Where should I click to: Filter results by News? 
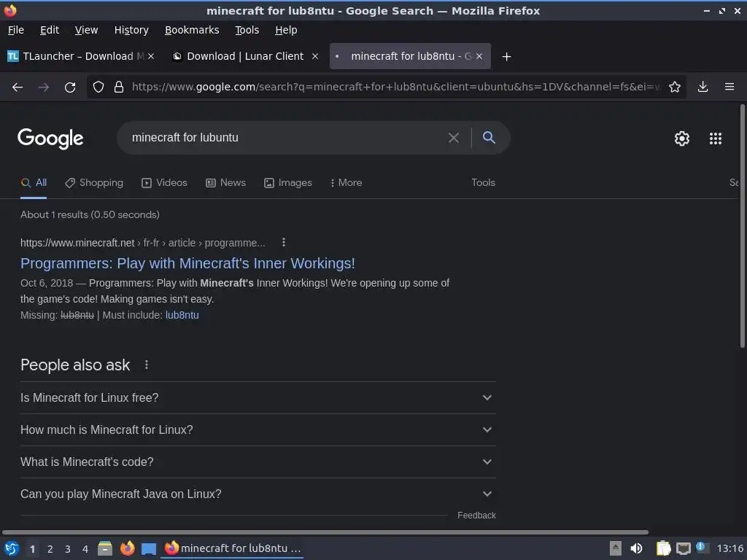click(x=226, y=183)
